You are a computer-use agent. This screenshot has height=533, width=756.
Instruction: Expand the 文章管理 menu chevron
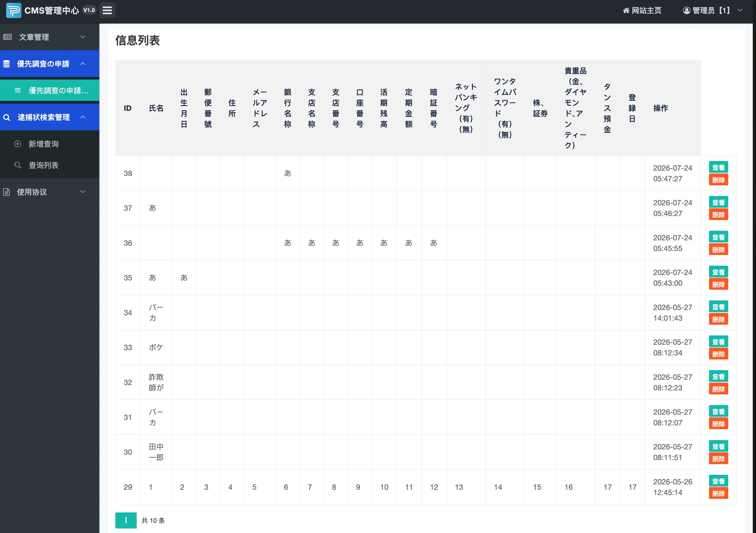[83, 37]
